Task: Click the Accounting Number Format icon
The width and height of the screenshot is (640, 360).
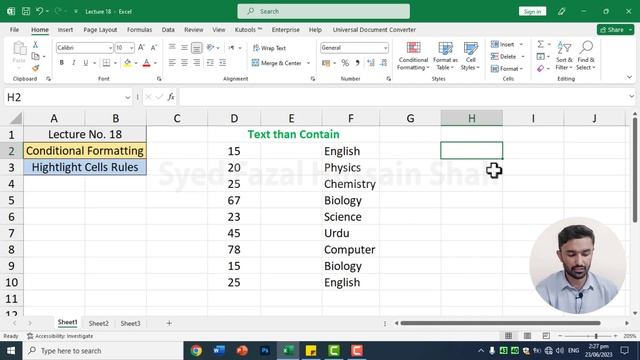Action: click(x=326, y=63)
